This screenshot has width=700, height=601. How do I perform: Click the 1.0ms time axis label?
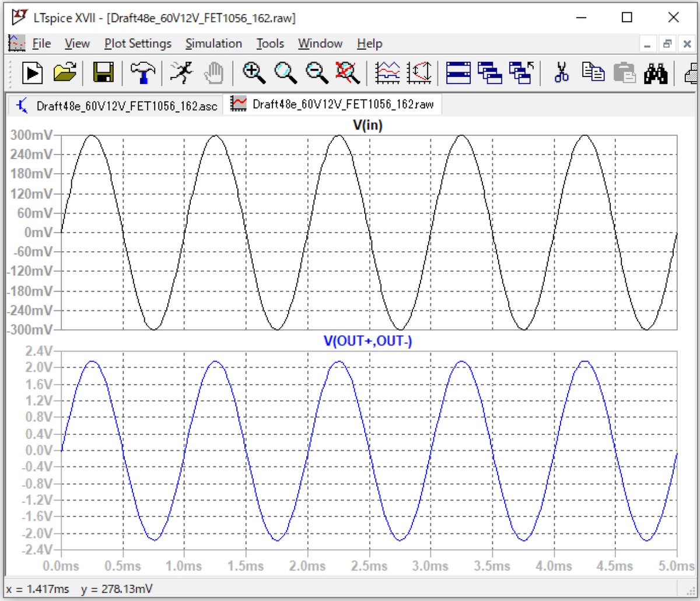pos(184,565)
